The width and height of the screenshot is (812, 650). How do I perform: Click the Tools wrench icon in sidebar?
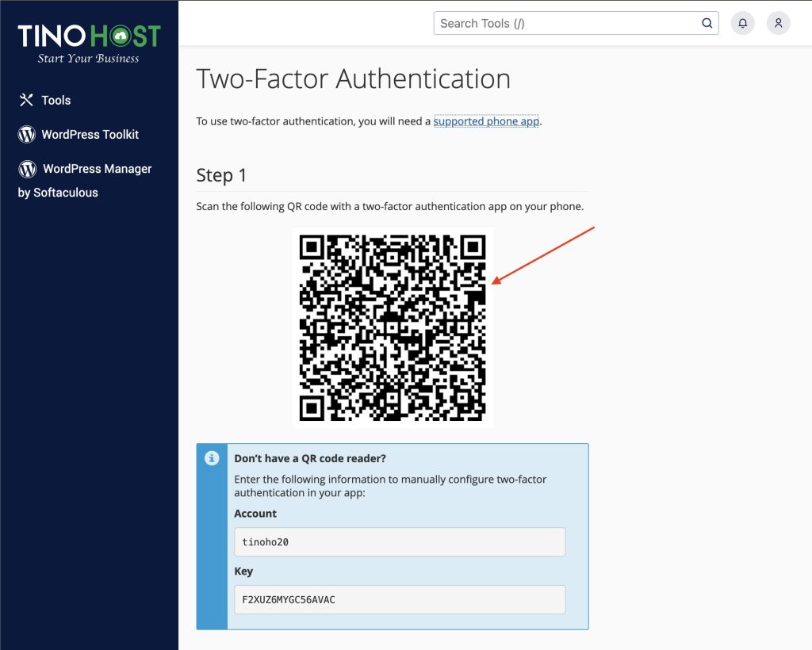coord(26,100)
